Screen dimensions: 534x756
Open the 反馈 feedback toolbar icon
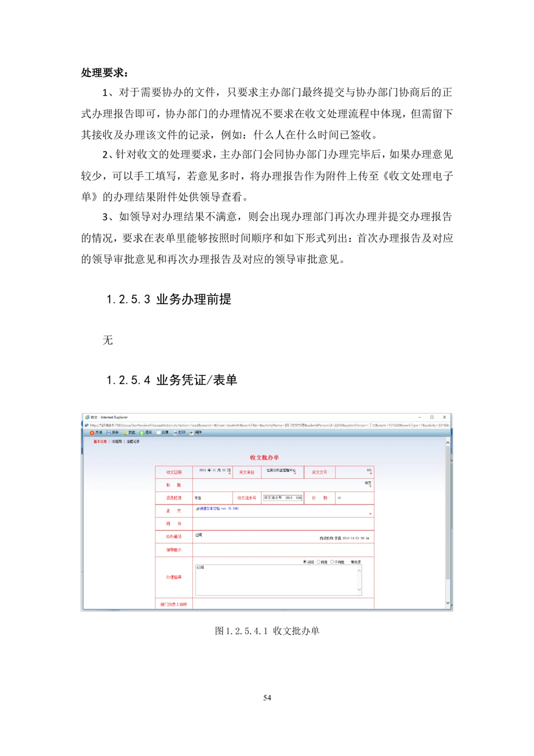[x=159, y=433]
